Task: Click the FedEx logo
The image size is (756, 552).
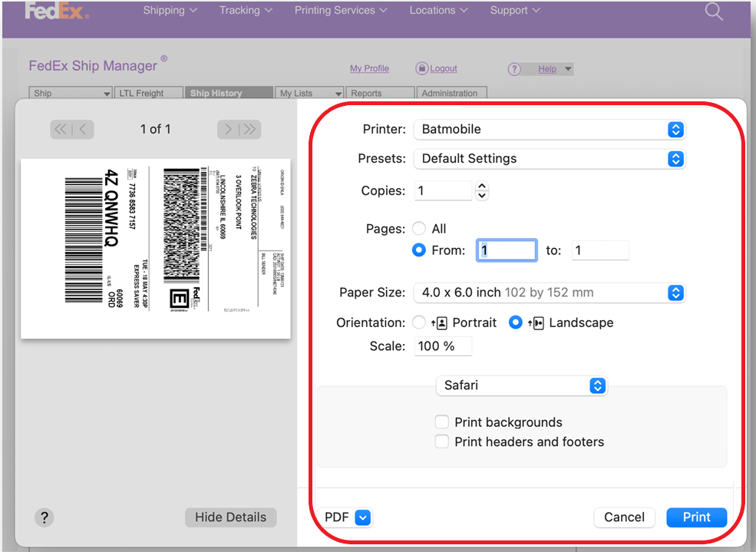Action: 54,12
